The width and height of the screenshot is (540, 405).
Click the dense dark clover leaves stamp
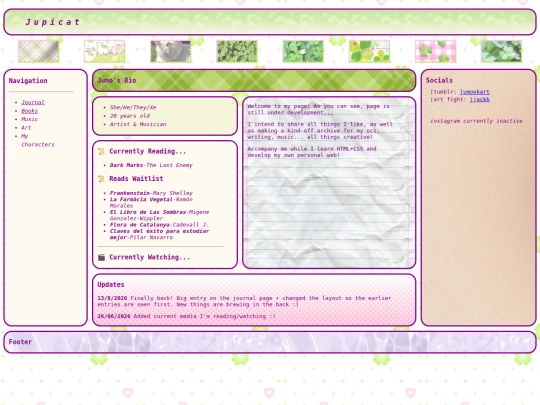click(x=237, y=51)
